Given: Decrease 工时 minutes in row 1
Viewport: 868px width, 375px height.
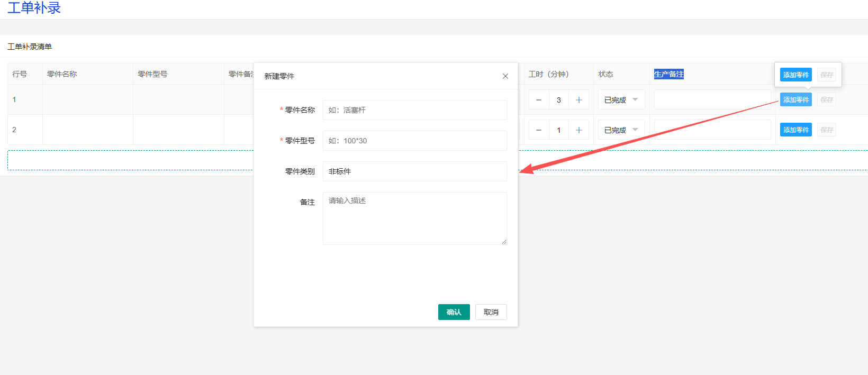Looking at the screenshot, I should click(x=539, y=100).
